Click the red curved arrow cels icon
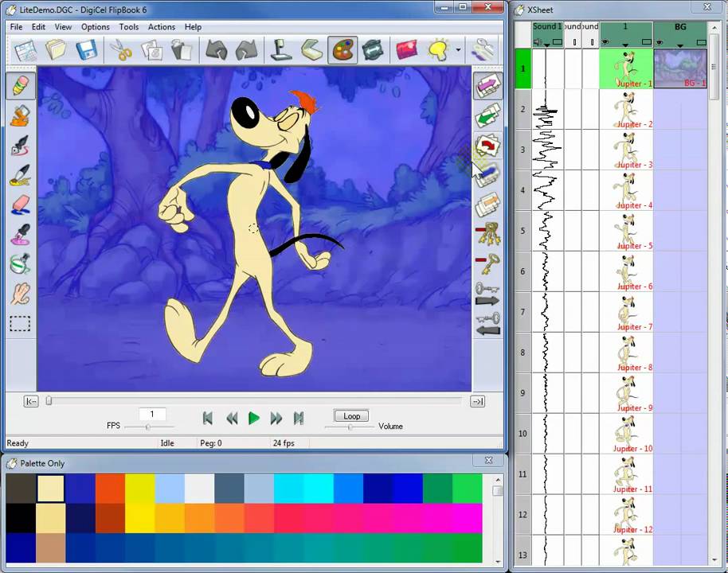Screen dimensions: 728x573 [488, 146]
